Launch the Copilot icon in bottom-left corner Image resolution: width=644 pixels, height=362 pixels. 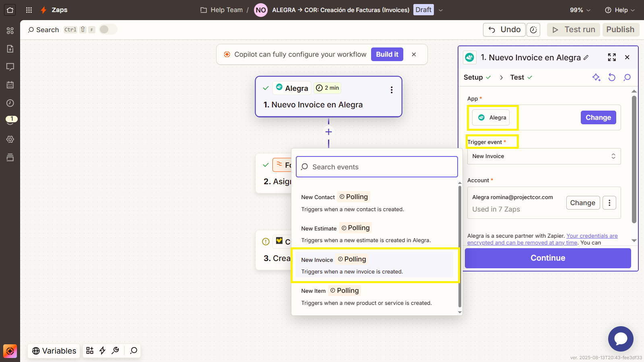coord(10,351)
